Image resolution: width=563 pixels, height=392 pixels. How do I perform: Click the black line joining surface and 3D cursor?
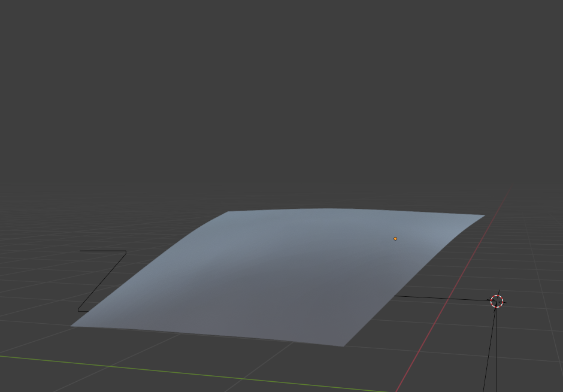443,298
